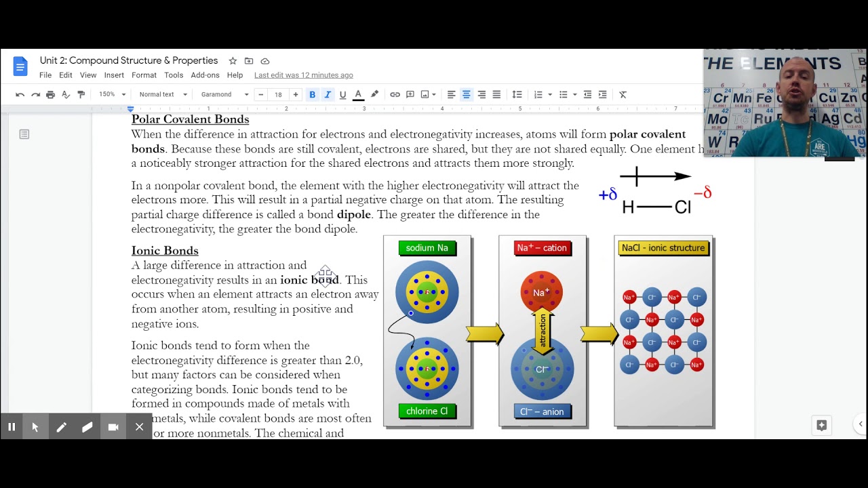Open the 'Last edit was 12 minutes ago' link
868x488 pixels.
coord(304,75)
